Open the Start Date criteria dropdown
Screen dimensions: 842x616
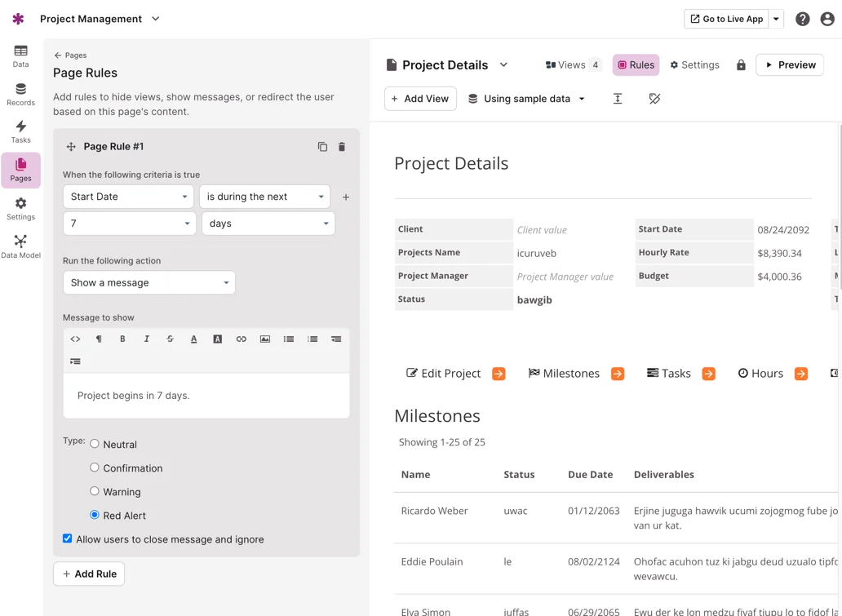(128, 197)
